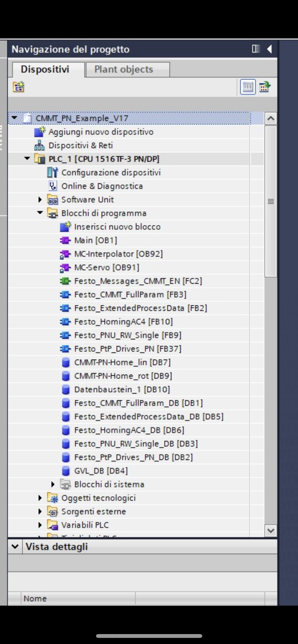Click the GVL_DB DB4 database icon
Viewport: 298px width, 644px height.
pos(66,471)
